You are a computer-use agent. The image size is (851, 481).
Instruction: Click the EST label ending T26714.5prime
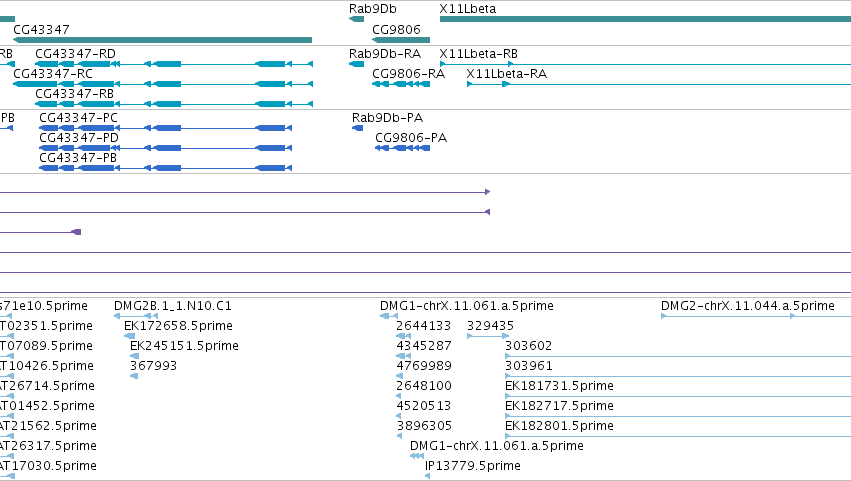coord(47,386)
